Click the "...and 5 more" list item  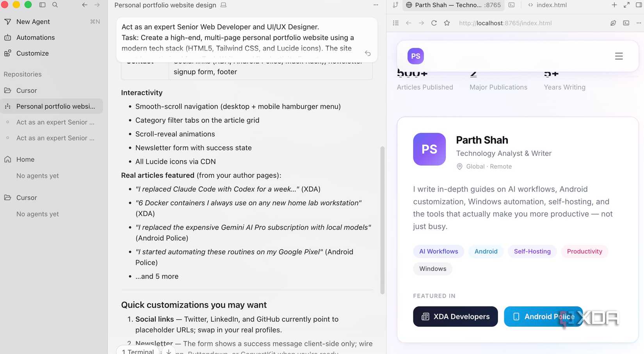157,276
